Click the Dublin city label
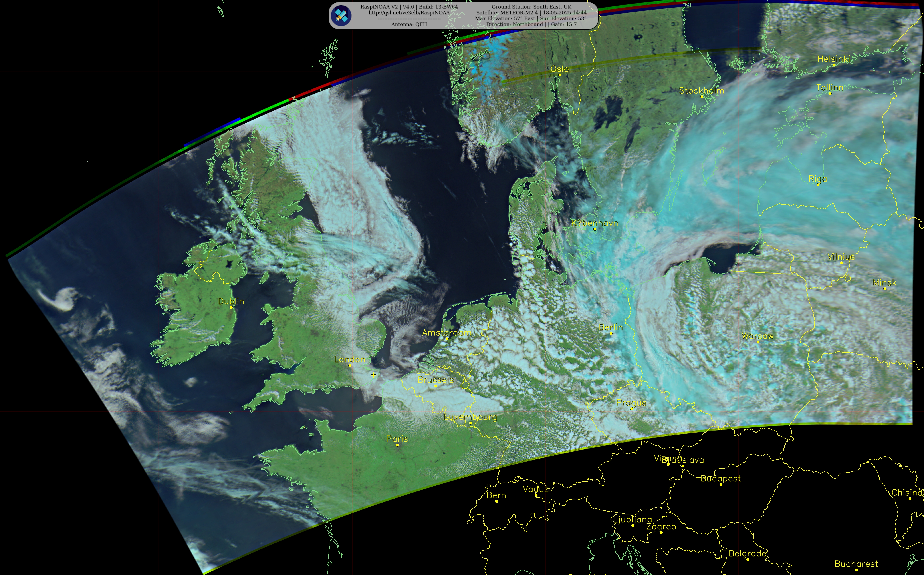The image size is (924, 575). (x=231, y=301)
